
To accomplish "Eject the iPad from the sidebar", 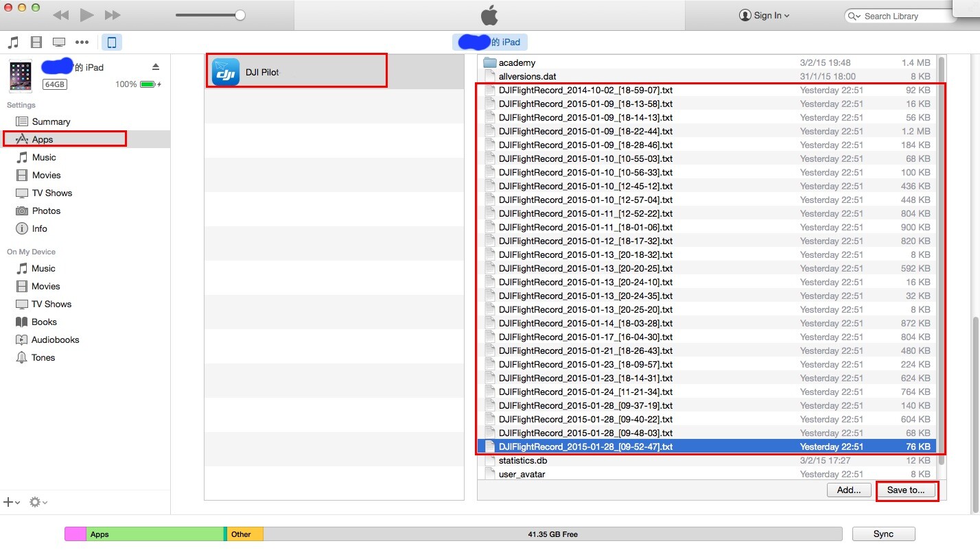I will [x=156, y=67].
